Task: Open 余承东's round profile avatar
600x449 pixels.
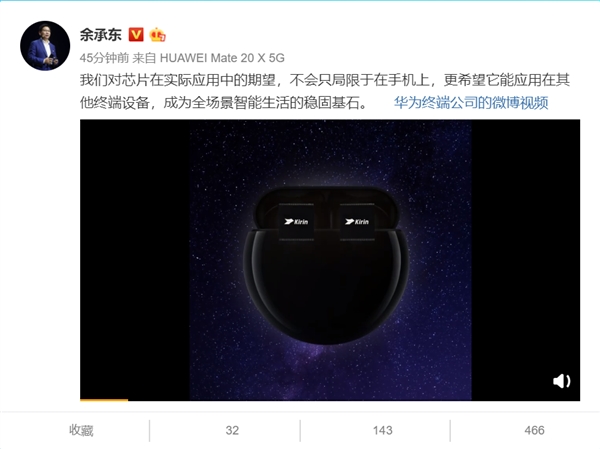Action: (45, 46)
